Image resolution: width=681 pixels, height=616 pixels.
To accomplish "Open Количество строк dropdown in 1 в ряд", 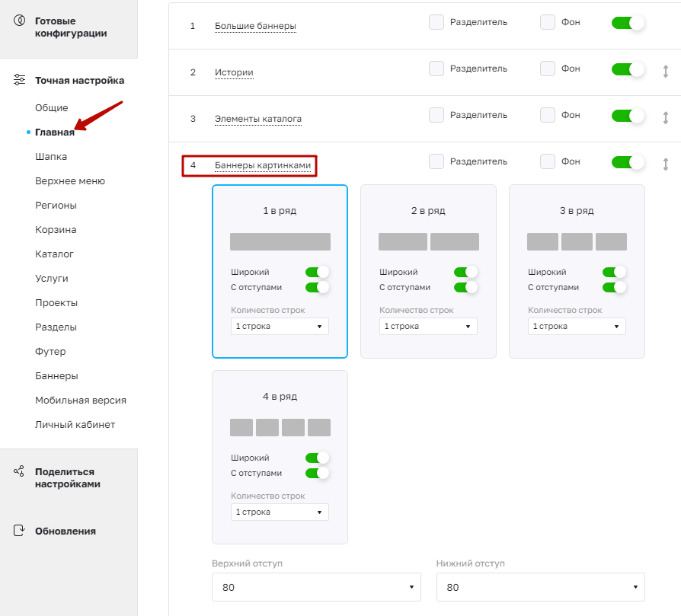I will click(x=280, y=327).
